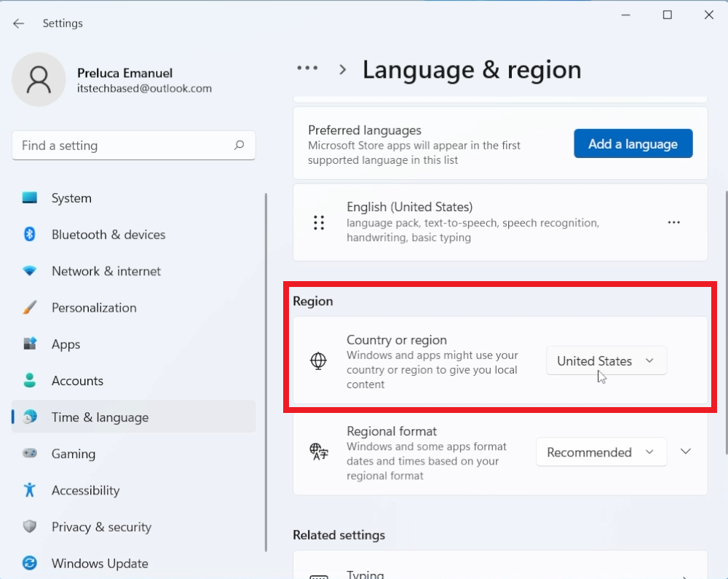Open the Country or region dropdown
728x579 pixels.
pyautogui.click(x=606, y=361)
